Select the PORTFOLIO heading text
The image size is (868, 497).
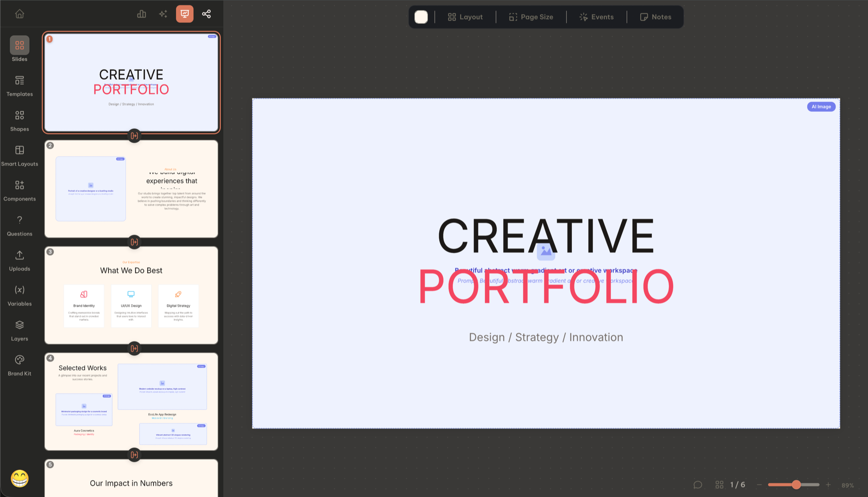(x=546, y=286)
